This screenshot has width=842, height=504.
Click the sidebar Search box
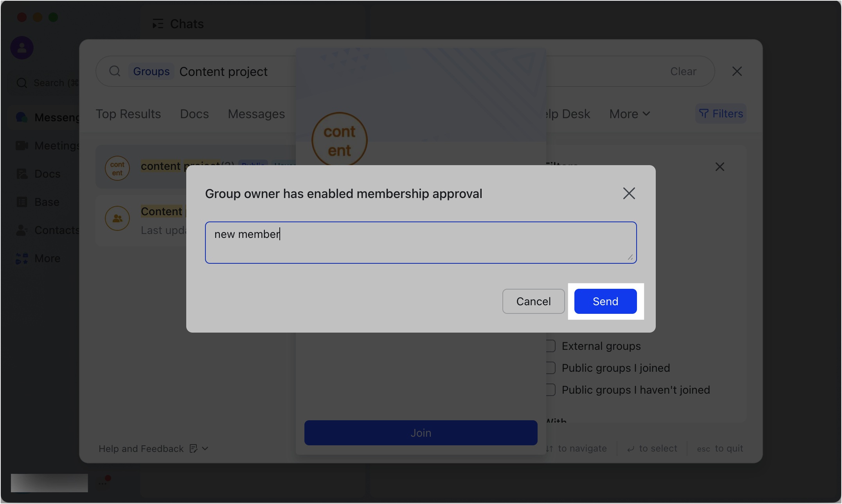(x=44, y=83)
